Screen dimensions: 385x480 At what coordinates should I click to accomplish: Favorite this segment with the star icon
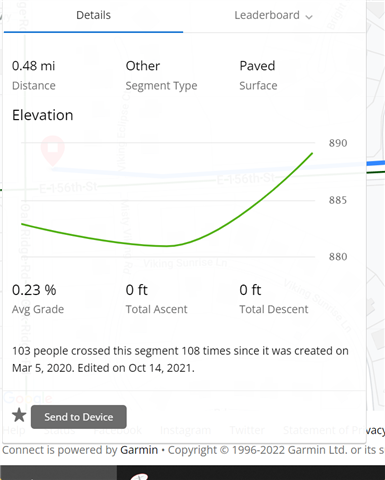pos(19,415)
